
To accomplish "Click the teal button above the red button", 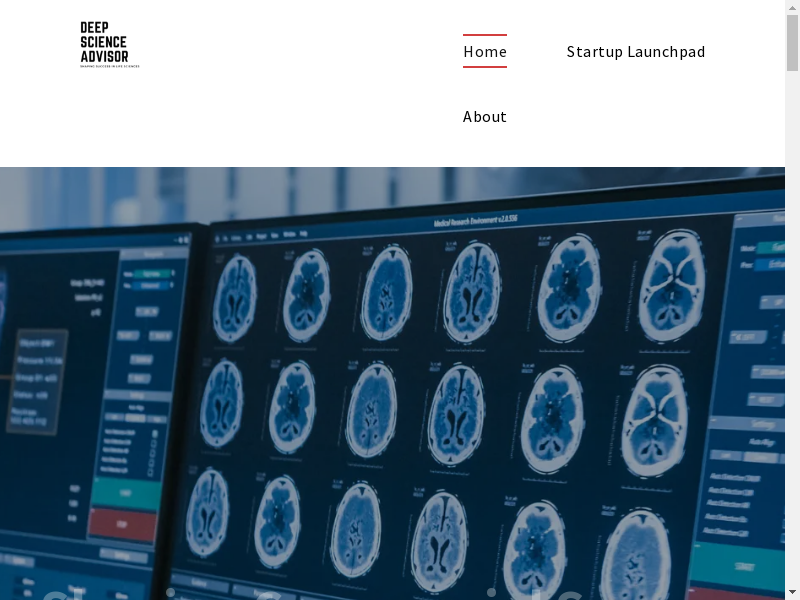I will [x=124, y=493].
